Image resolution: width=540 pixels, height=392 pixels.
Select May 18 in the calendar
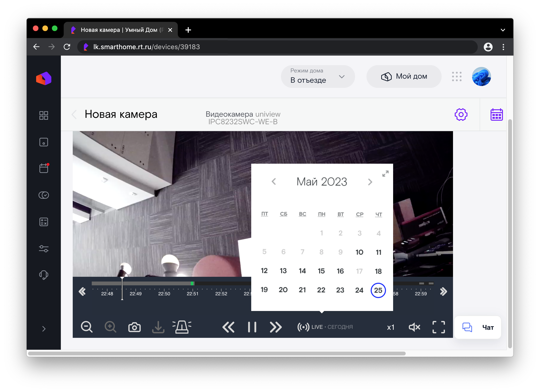coord(378,271)
